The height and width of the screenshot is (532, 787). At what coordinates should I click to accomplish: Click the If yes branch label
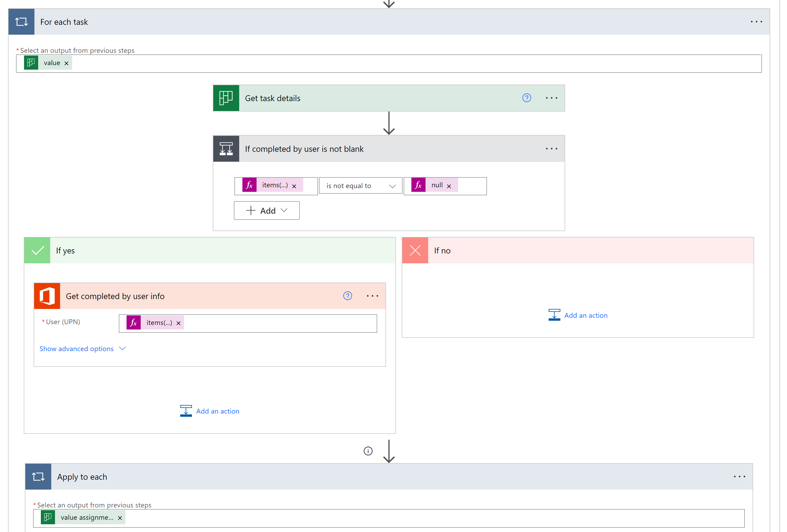[x=65, y=250]
